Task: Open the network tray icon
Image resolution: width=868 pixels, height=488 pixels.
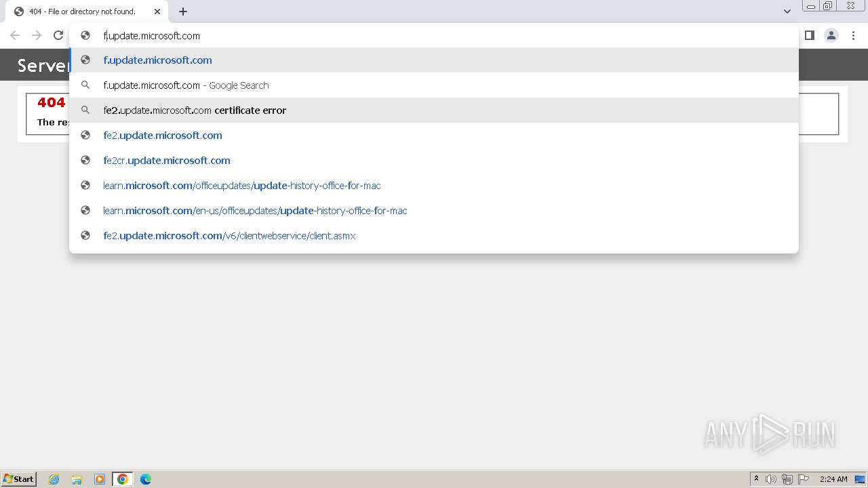Action: coord(787,479)
